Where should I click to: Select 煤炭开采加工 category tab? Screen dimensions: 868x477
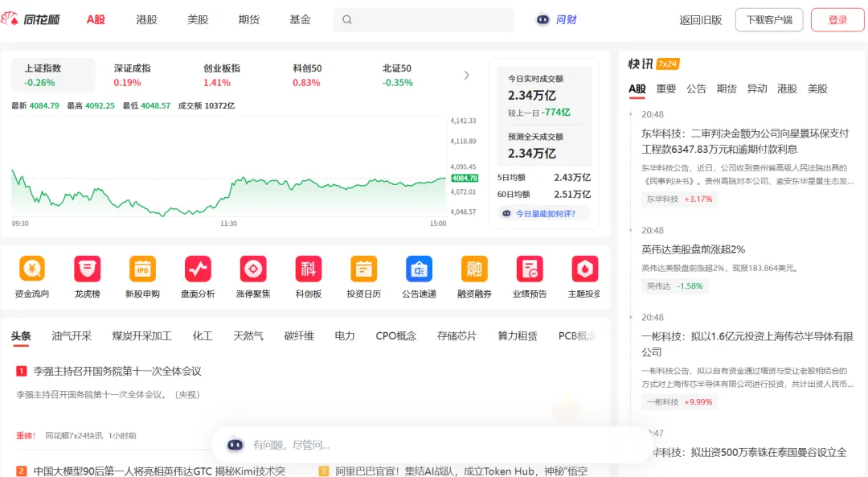tap(141, 335)
